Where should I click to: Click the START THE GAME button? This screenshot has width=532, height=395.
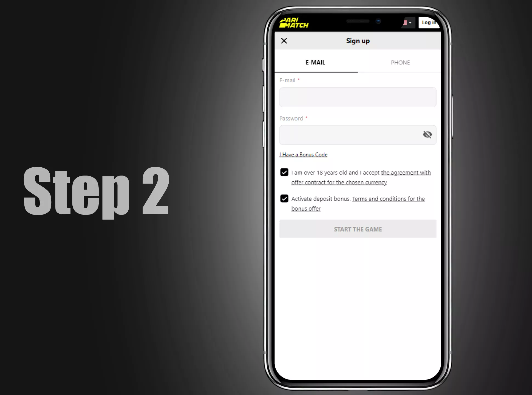click(358, 229)
